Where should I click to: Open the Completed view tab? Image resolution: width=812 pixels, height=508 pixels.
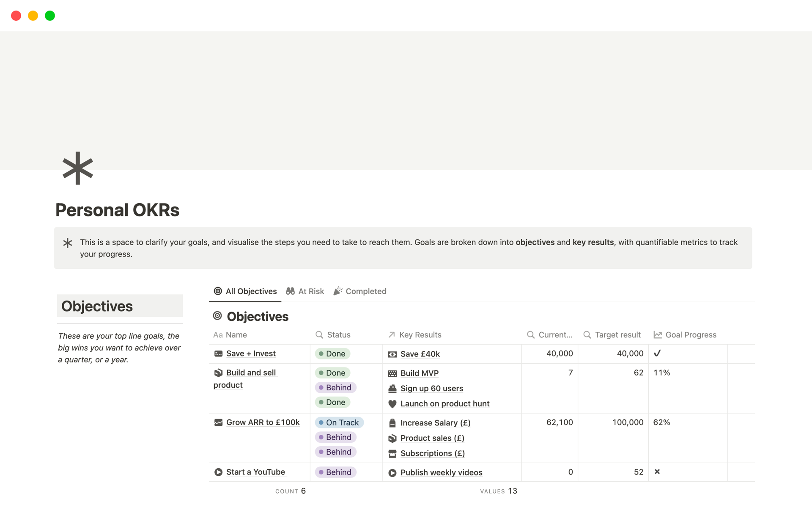tap(360, 291)
